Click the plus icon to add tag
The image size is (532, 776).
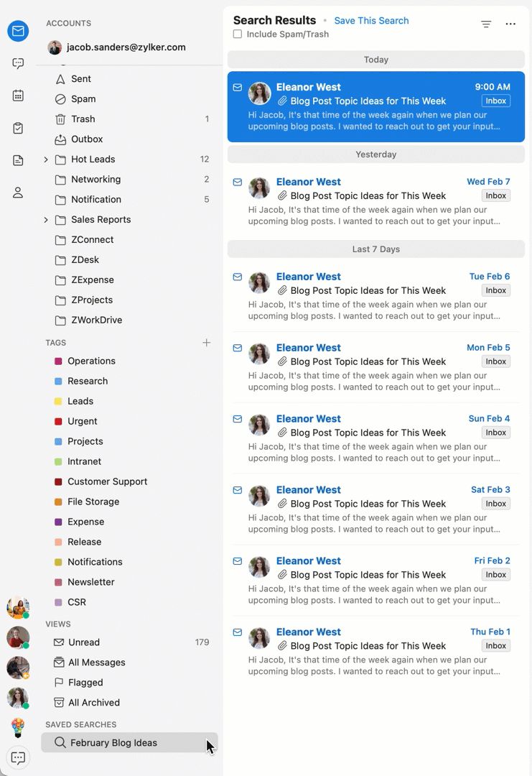pyautogui.click(x=207, y=343)
